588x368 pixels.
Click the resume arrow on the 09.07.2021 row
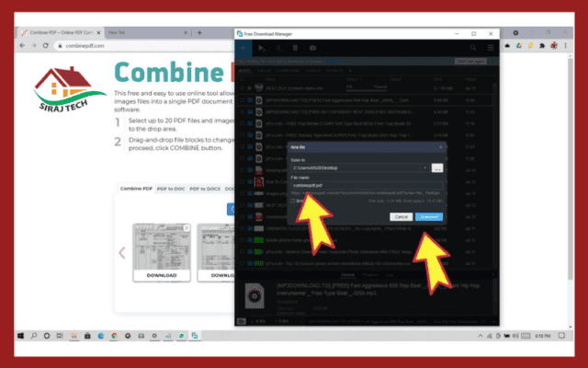tap(250, 88)
